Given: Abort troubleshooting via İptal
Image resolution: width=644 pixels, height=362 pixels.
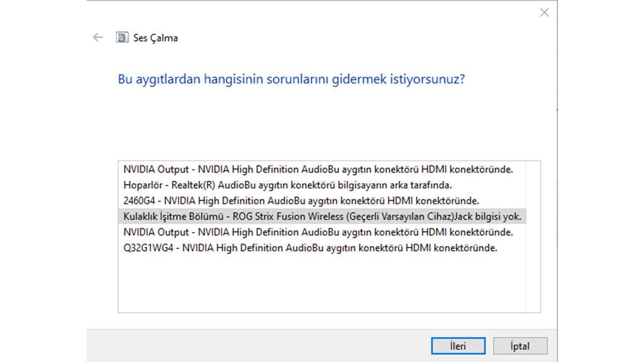Looking at the screenshot, I should (x=520, y=346).
